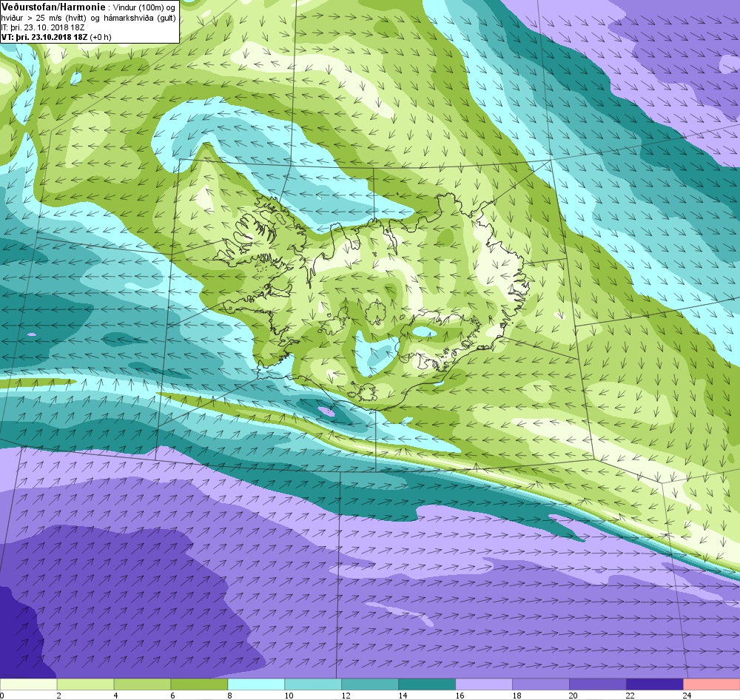
Task: Click the pink above-24 m/s legend swatch
Action: [x=712, y=685]
